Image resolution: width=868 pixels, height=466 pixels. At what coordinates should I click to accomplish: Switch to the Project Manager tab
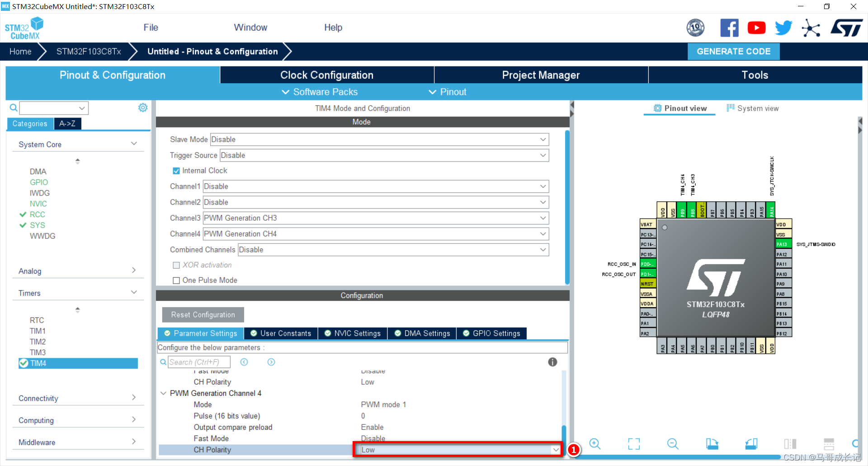click(x=541, y=75)
